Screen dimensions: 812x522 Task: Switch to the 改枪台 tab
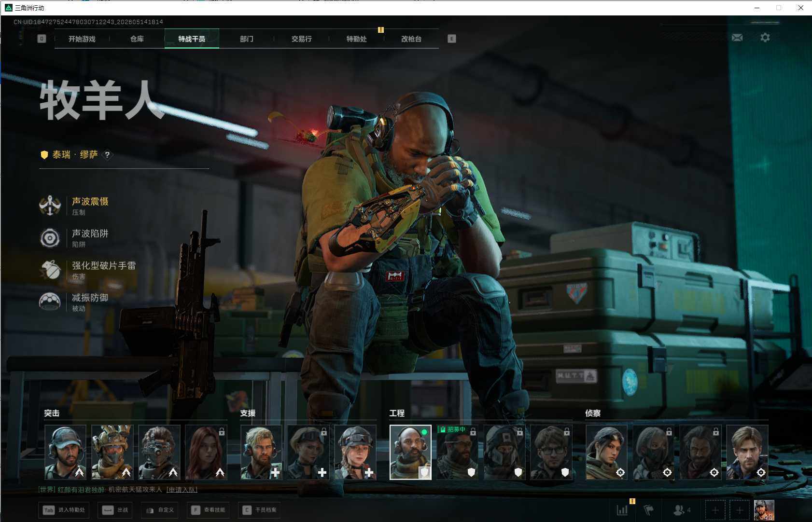pyautogui.click(x=411, y=39)
